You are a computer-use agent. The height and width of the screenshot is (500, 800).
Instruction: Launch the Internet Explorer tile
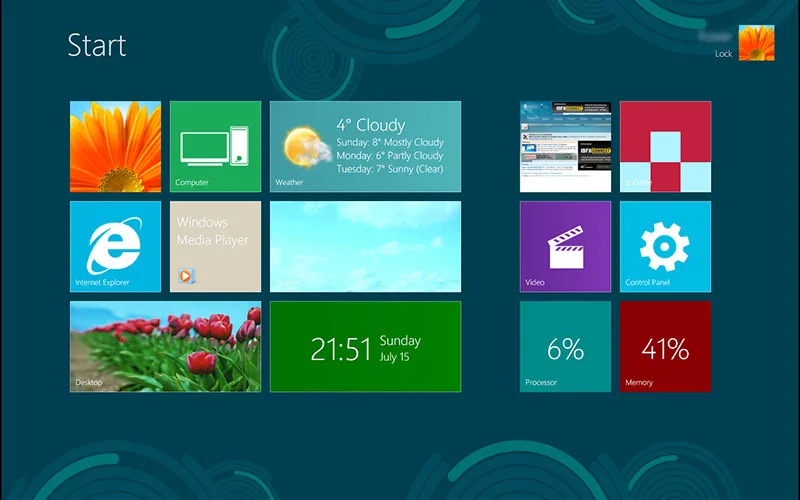(115, 246)
